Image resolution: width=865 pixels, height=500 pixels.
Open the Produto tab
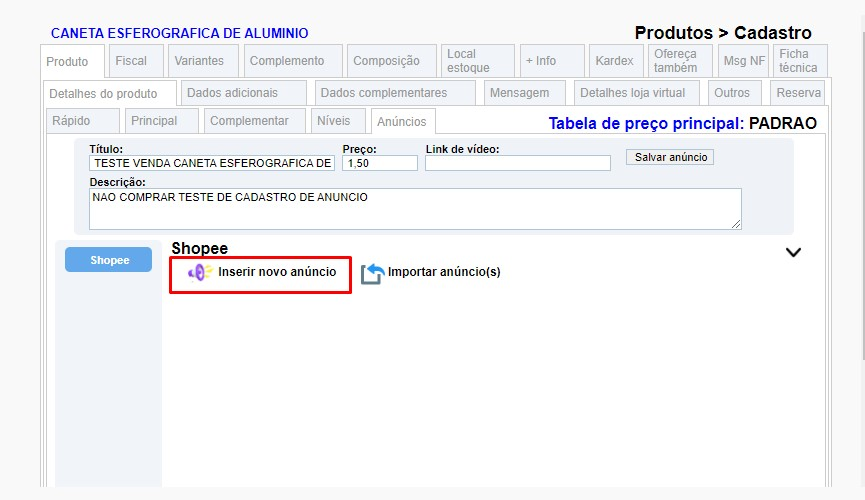[73, 61]
